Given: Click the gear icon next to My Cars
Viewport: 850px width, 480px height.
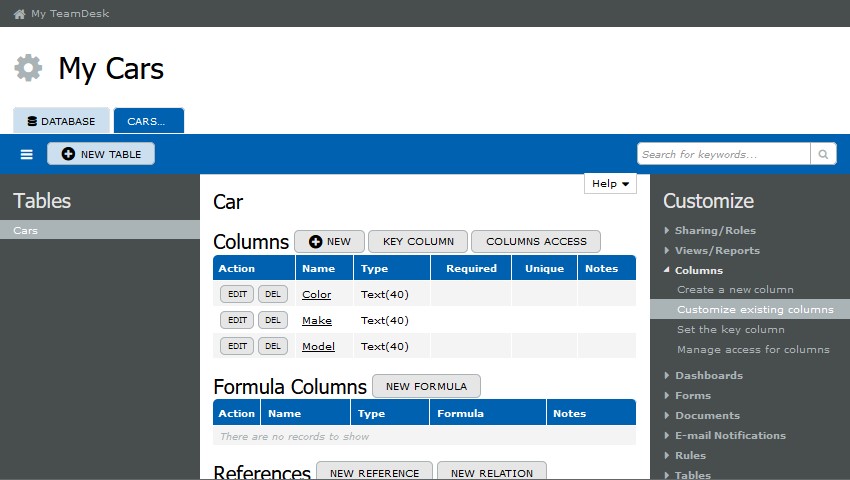Looking at the screenshot, I should tap(28, 68).
